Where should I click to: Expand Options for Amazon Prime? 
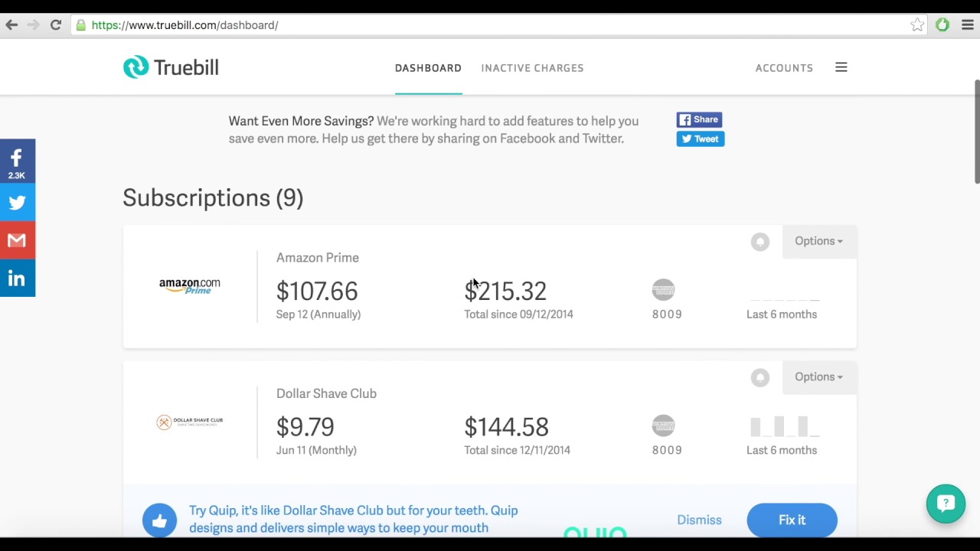point(818,241)
